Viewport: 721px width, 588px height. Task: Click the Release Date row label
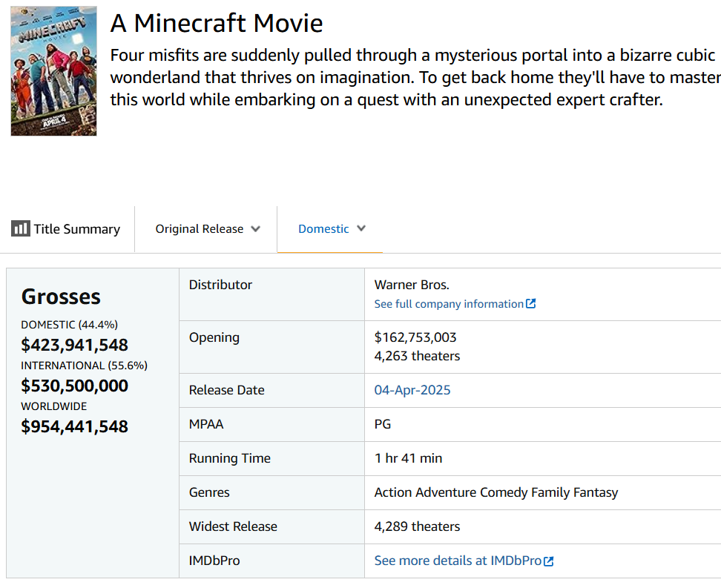pos(227,390)
